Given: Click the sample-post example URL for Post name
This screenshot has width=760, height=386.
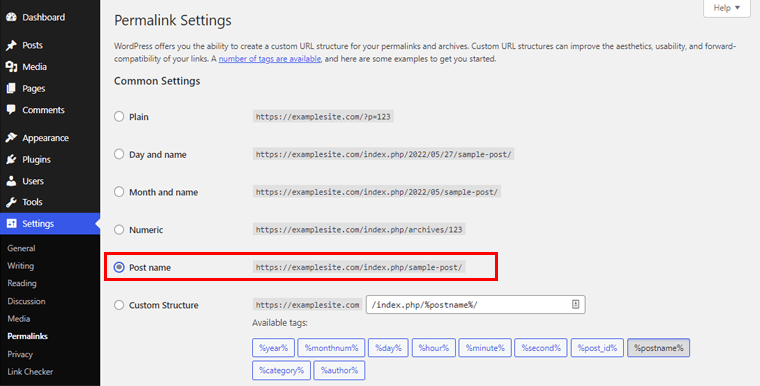Looking at the screenshot, I should point(359,267).
